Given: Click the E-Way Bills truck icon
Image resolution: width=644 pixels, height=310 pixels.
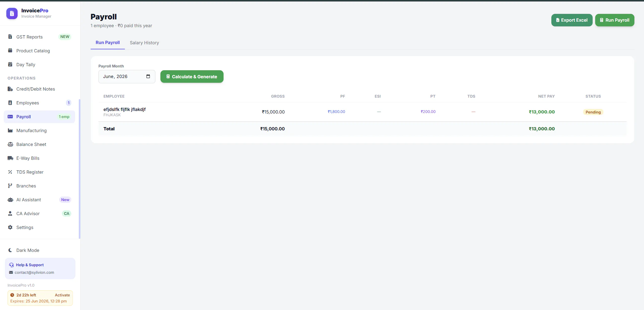Looking at the screenshot, I should tap(10, 158).
